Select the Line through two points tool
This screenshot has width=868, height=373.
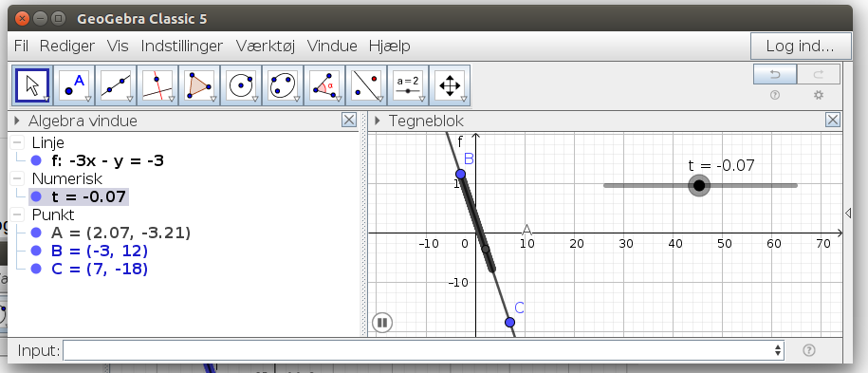[x=116, y=85]
